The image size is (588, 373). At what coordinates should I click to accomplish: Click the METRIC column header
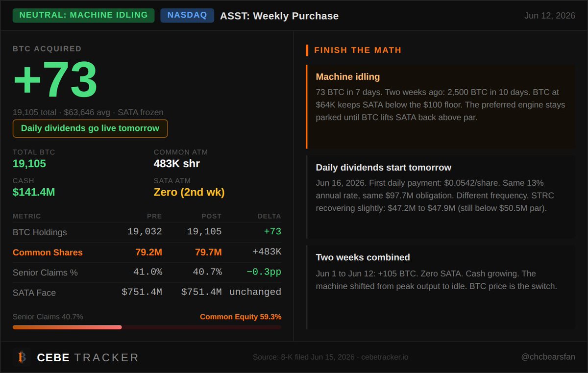coord(27,216)
